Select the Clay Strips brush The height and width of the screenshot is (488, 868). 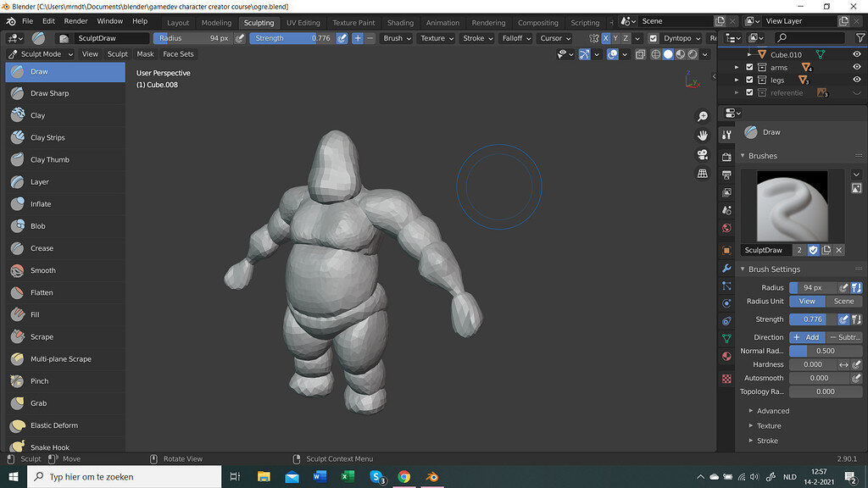tap(47, 137)
